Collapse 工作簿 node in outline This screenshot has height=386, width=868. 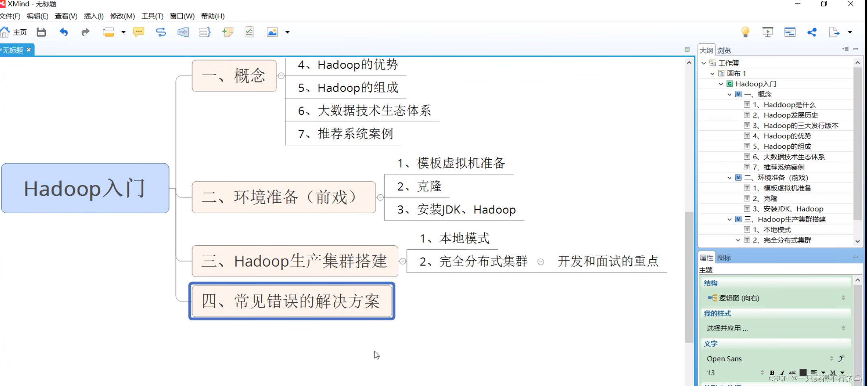704,63
